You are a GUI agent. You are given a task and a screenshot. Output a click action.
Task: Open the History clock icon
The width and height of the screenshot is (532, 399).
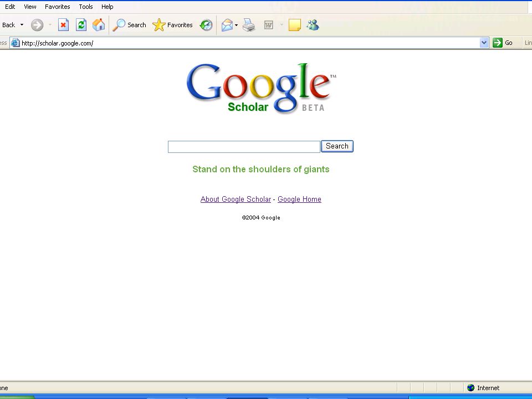(x=206, y=25)
